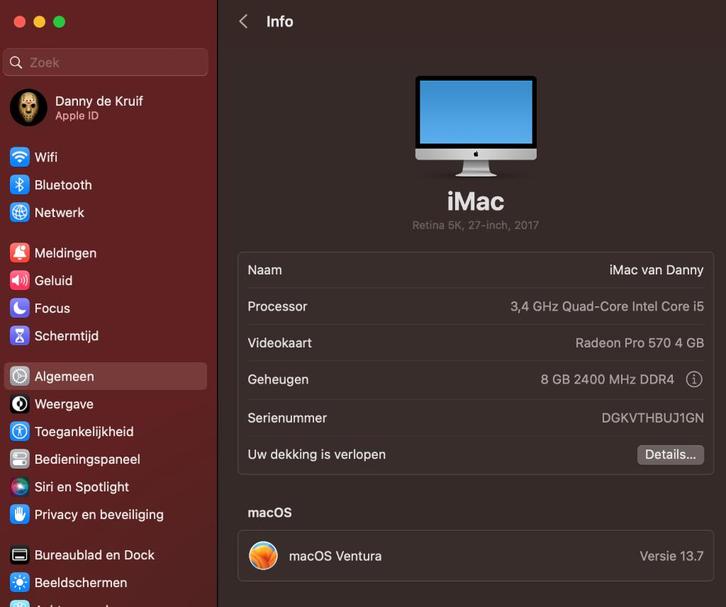Select Wifi label in sidebar
Screen dimensions: 726x607
tap(46, 157)
